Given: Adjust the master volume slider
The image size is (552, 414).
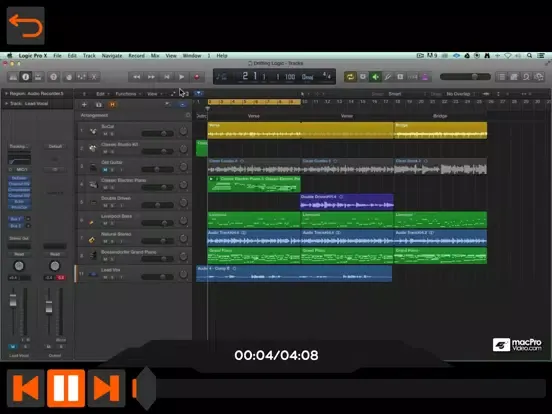Looking at the screenshot, I should [465, 76].
